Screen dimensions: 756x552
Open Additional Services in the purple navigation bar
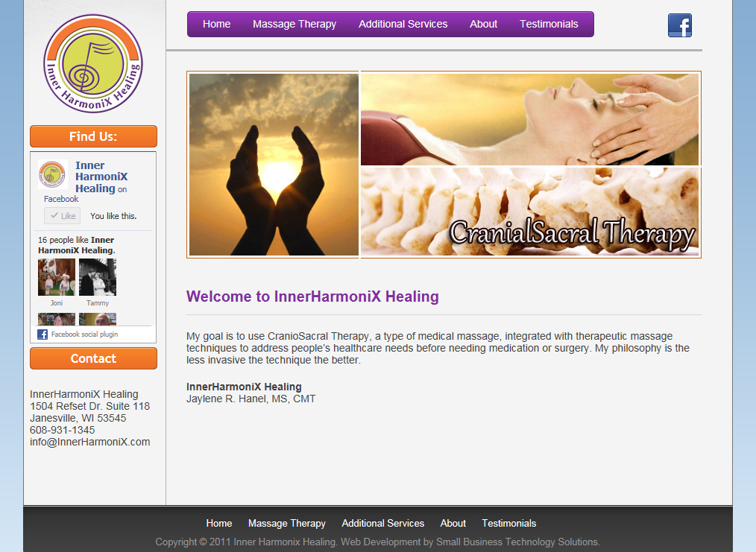click(x=403, y=24)
